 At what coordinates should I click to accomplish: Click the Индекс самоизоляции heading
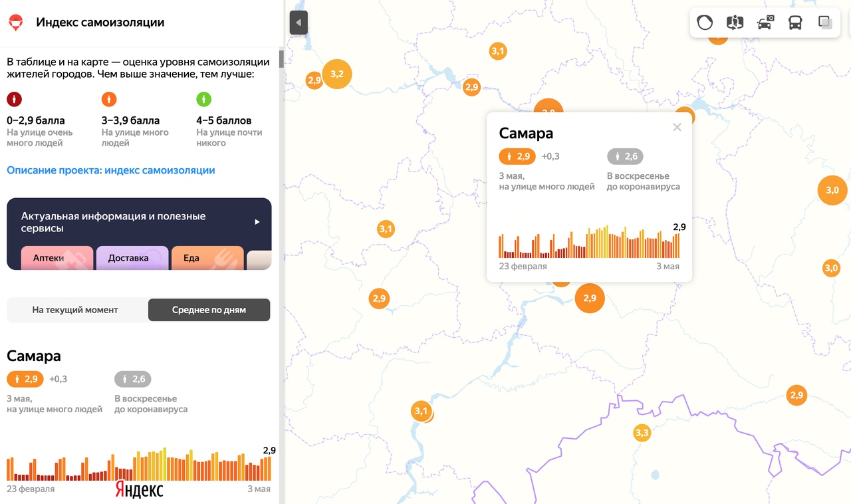point(100,23)
